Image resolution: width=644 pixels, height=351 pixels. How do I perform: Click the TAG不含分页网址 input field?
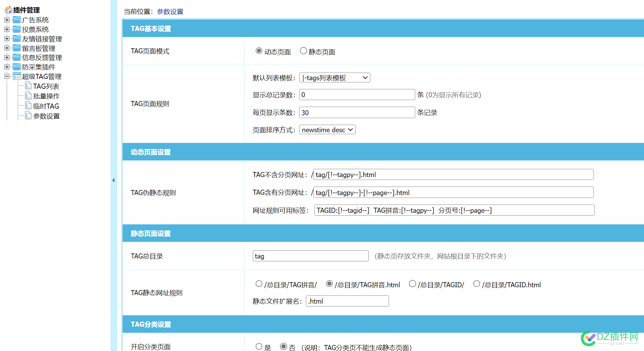pos(453,175)
